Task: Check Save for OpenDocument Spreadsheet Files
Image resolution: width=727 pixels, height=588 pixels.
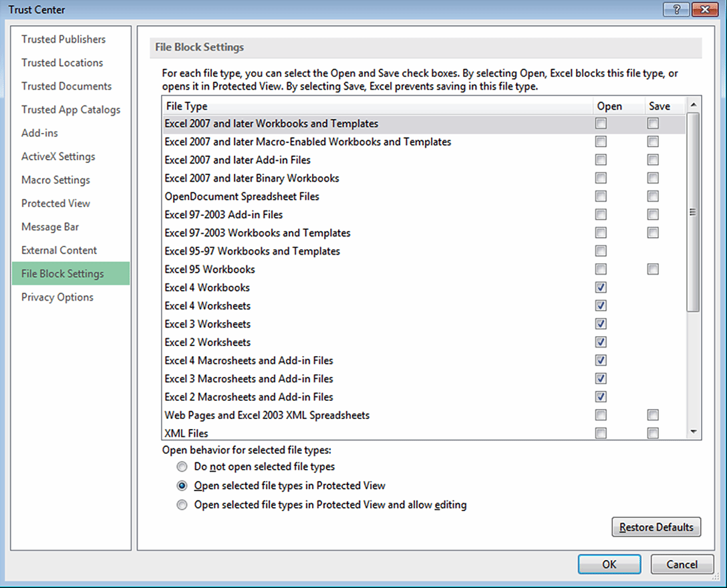Action: tap(653, 196)
